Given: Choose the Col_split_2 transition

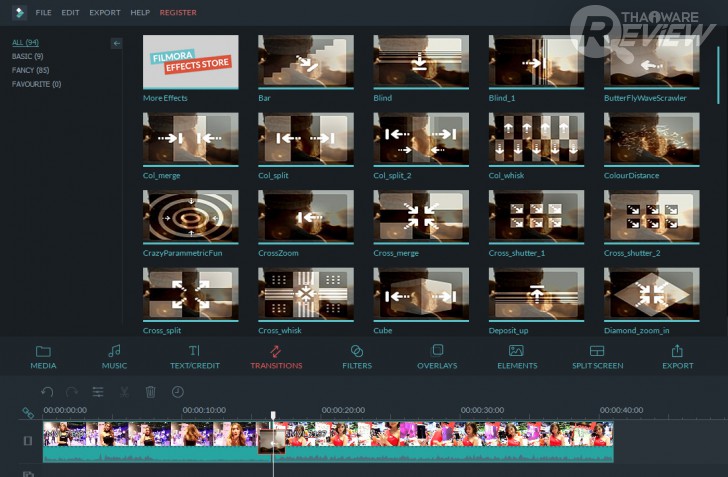Looking at the screenshot, I should click(x=421, y=139).
